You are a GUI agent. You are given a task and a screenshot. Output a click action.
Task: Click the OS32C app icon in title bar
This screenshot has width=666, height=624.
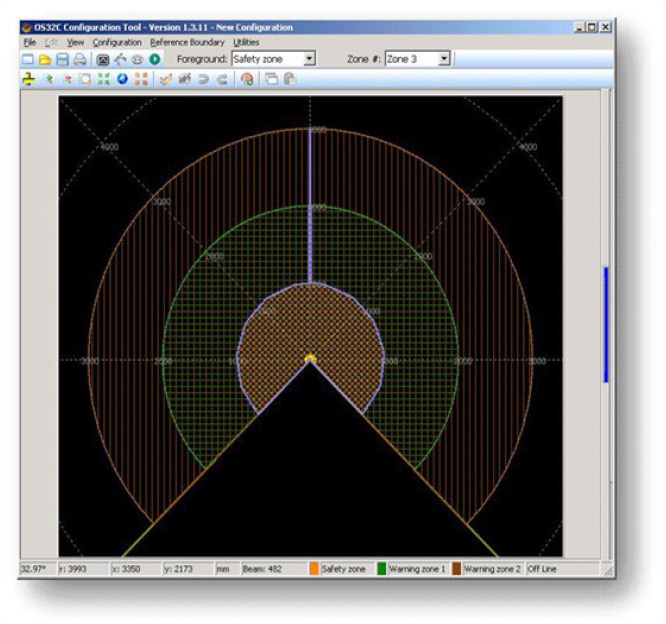[27, 28]
